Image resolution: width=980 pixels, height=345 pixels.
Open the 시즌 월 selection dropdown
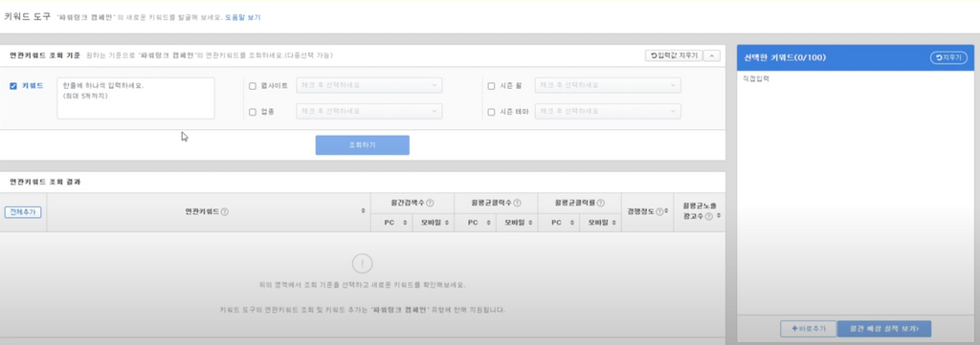click(608, 85)
